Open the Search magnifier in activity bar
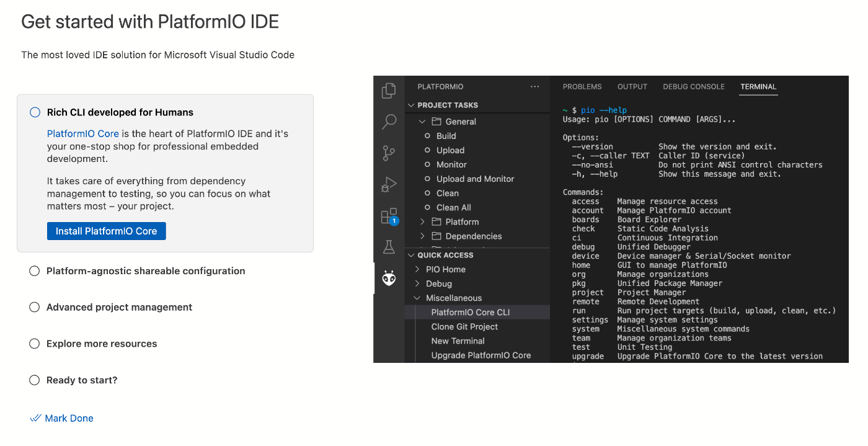This screenshot has height=446, width=868. (389, 122)
